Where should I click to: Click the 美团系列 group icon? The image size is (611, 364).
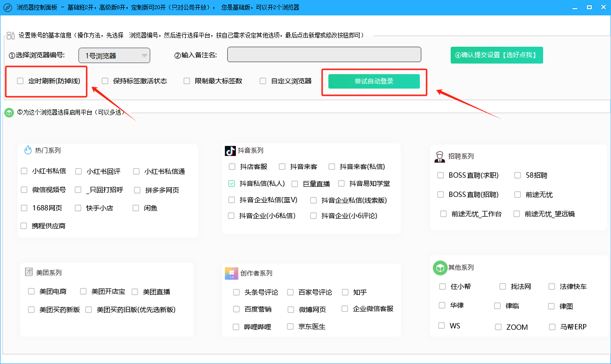click(29, 272)
